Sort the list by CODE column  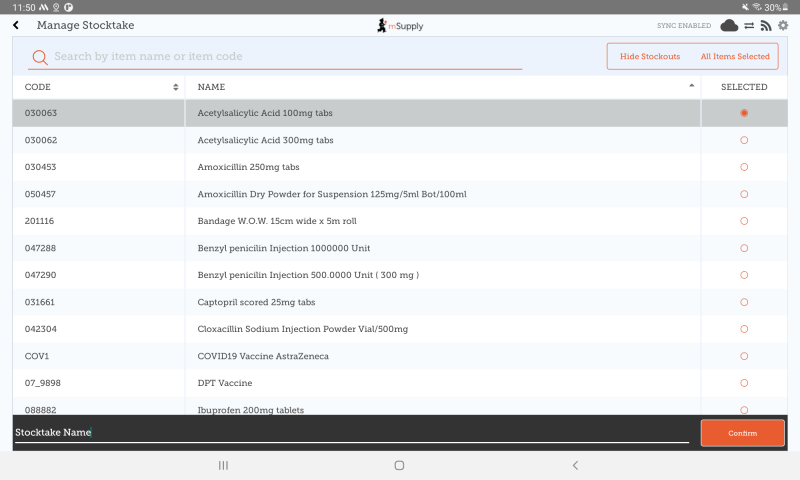pos(98,87)
